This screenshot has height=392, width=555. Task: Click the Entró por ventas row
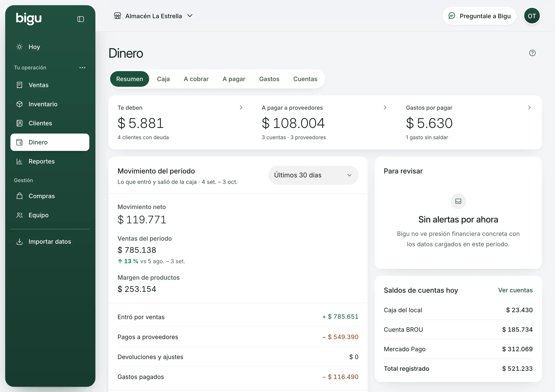(x=238, y=317)
